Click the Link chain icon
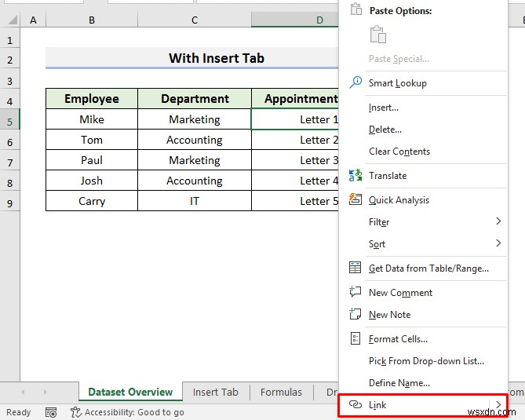This screenshot has width=525, height=420. coord(355,404)
